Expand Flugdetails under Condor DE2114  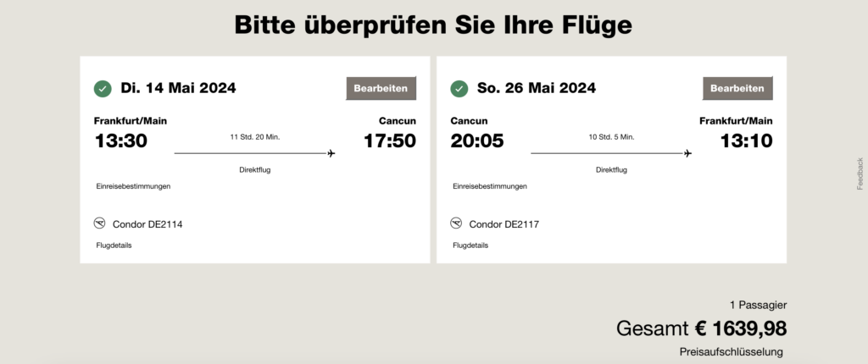(x=114, y=245)
